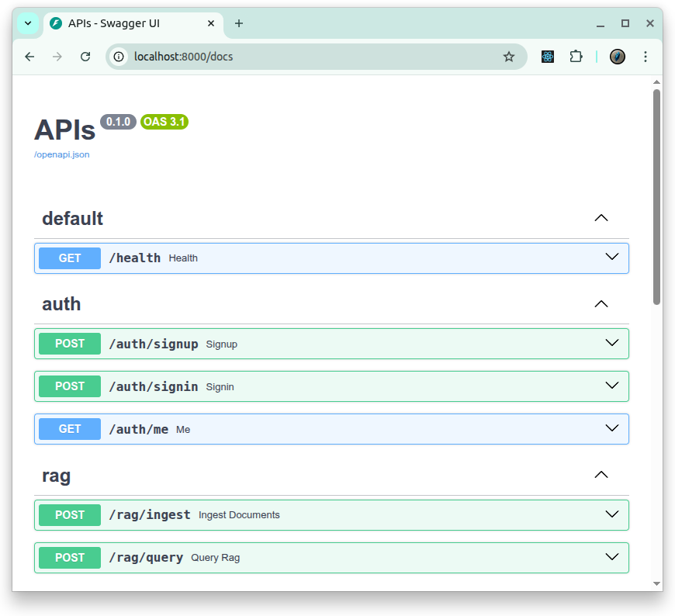The image size is (675, 616).
Task: Click the profile avatar icon
Action: pyautogui.click(x=618, y=57)
